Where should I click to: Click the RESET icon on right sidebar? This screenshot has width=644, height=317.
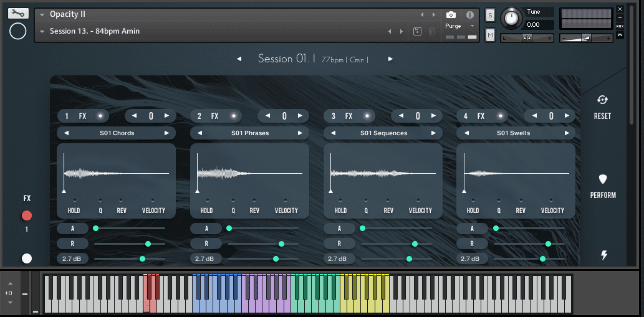pos(602,100)
